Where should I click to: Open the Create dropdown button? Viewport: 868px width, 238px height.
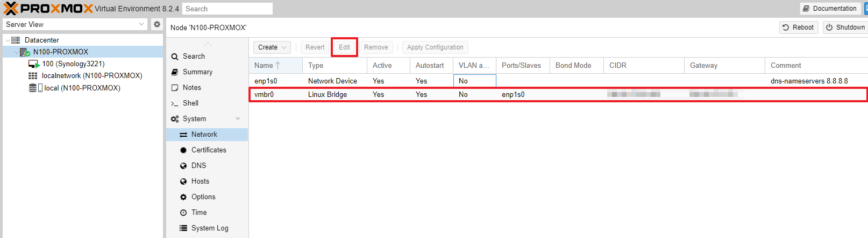(x=272, y=47)
